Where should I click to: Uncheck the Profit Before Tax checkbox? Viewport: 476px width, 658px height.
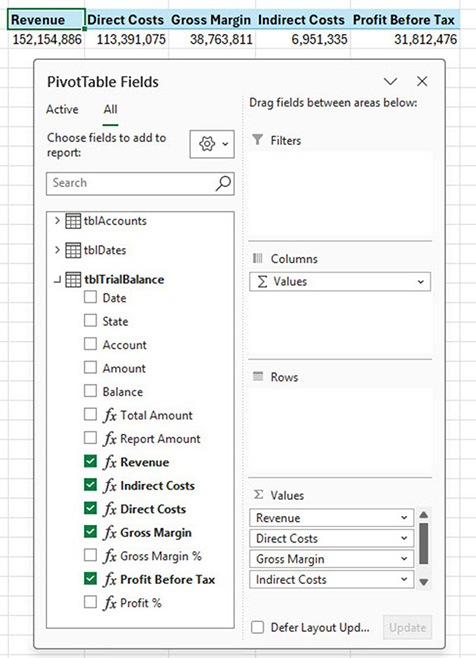click(x=90, y=579)
